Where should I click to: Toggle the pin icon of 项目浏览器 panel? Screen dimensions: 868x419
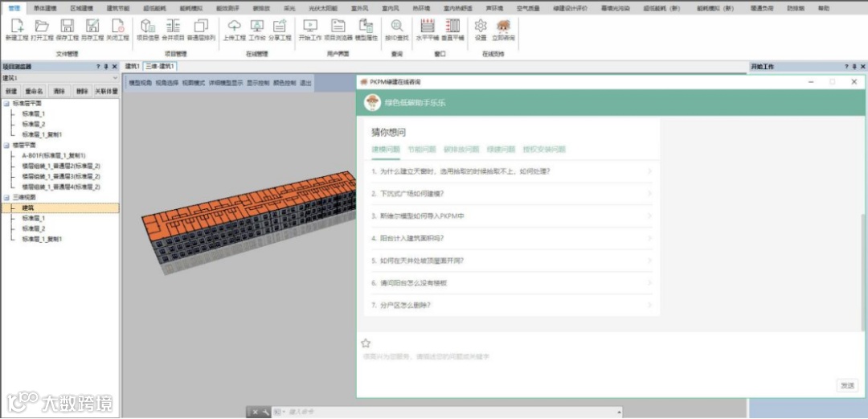coord(106,67)
